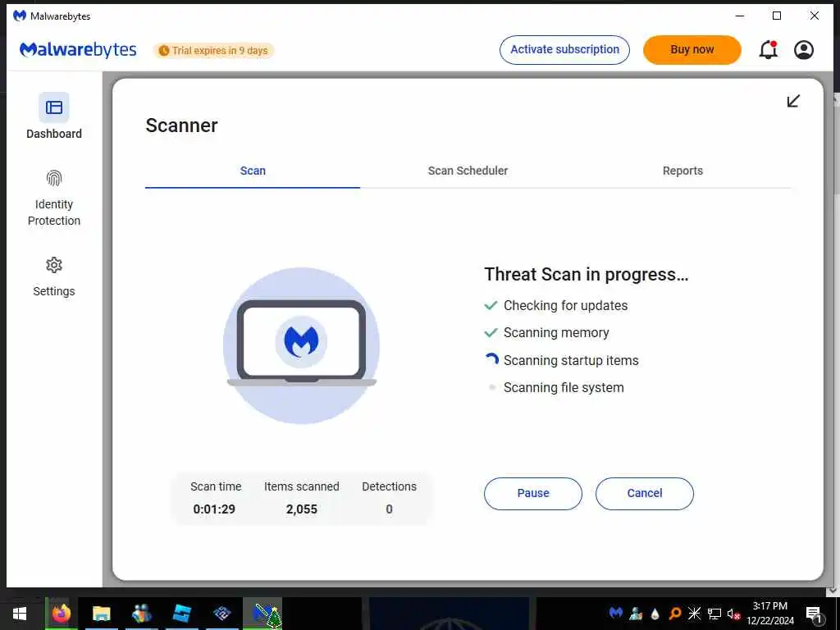Click the Christmas tree taskbar app

point(262,614)
